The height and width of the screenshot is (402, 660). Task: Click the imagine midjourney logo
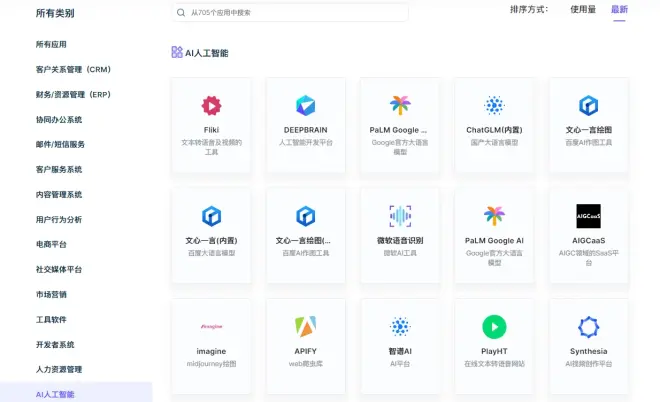pyautogui.click(x=211, y=326)
